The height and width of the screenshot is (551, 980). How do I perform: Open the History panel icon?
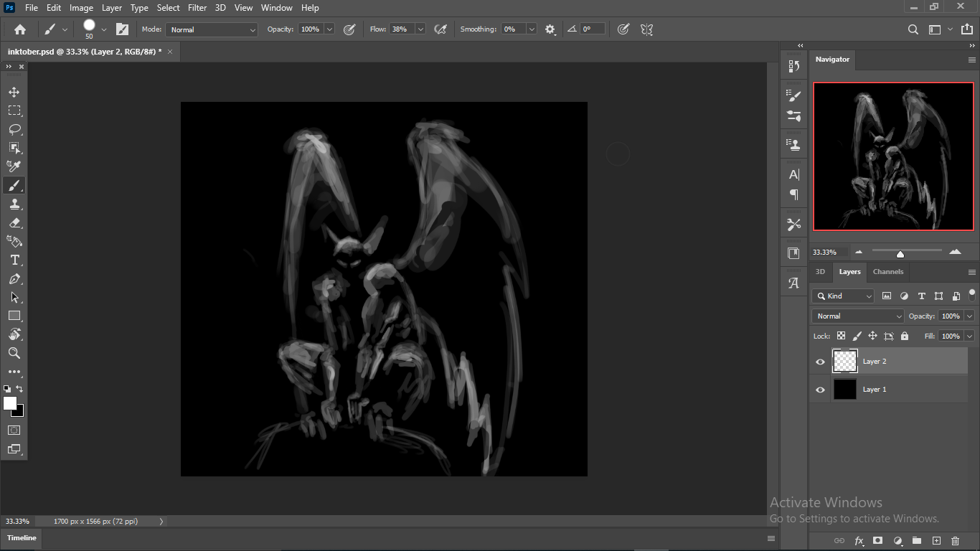[x=794, y=66]
